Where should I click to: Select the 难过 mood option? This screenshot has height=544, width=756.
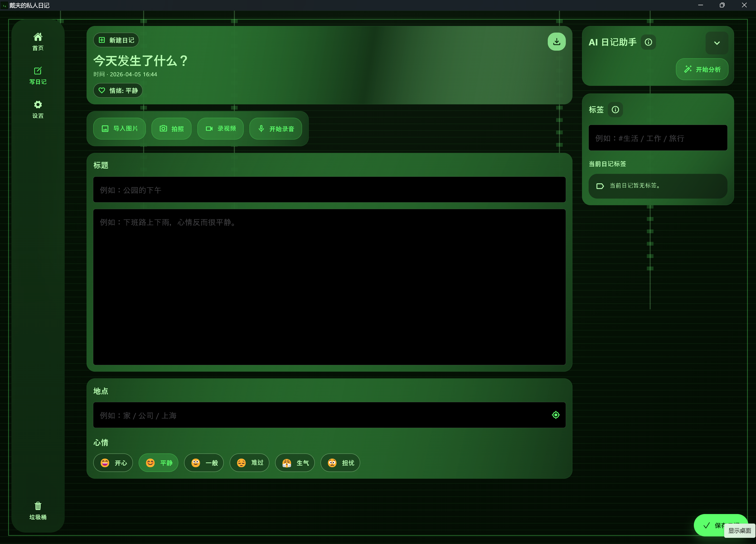pos(249,463)
